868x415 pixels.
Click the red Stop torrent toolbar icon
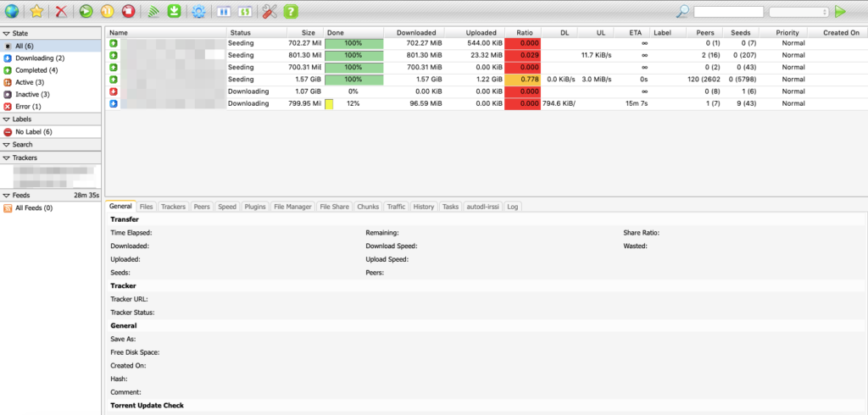click(x=129, y=10)
